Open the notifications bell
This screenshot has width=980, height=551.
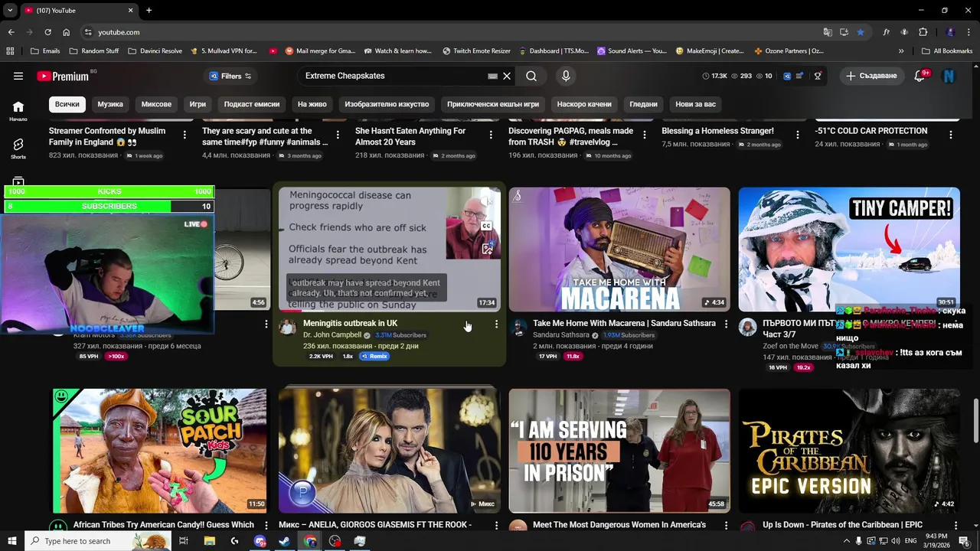(x=921, y=76)
